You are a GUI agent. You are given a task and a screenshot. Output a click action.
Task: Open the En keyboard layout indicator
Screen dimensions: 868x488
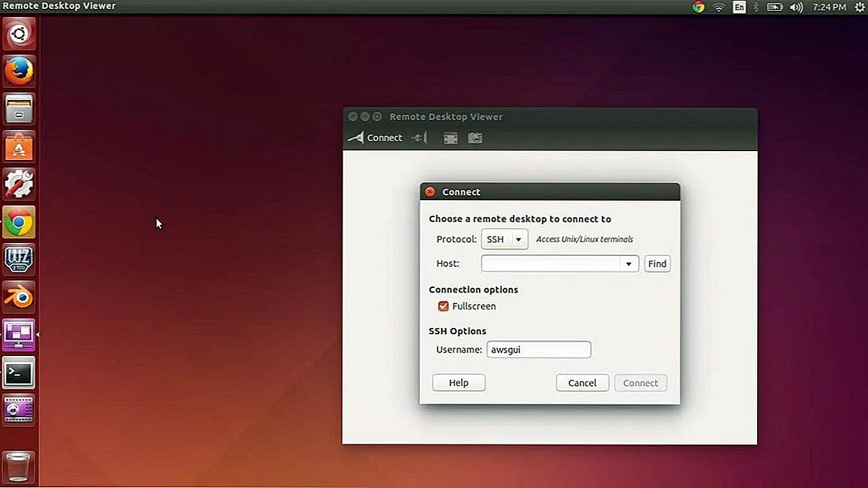739,7
